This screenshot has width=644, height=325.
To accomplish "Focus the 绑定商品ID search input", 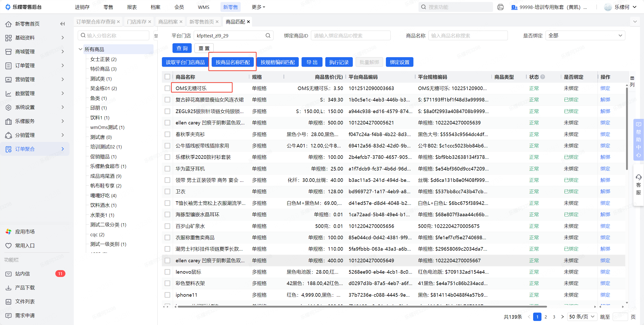I will click(x=350, y=36).
